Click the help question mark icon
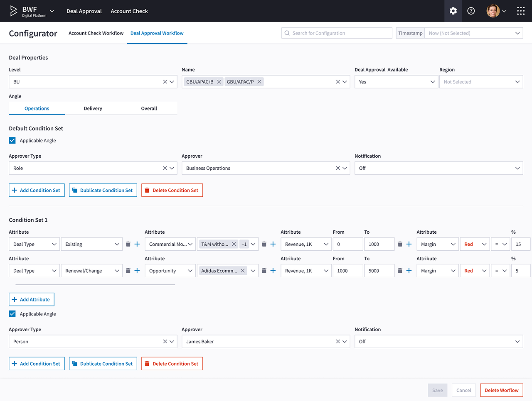Screen dimensions: 532x401 coord(471,11)
